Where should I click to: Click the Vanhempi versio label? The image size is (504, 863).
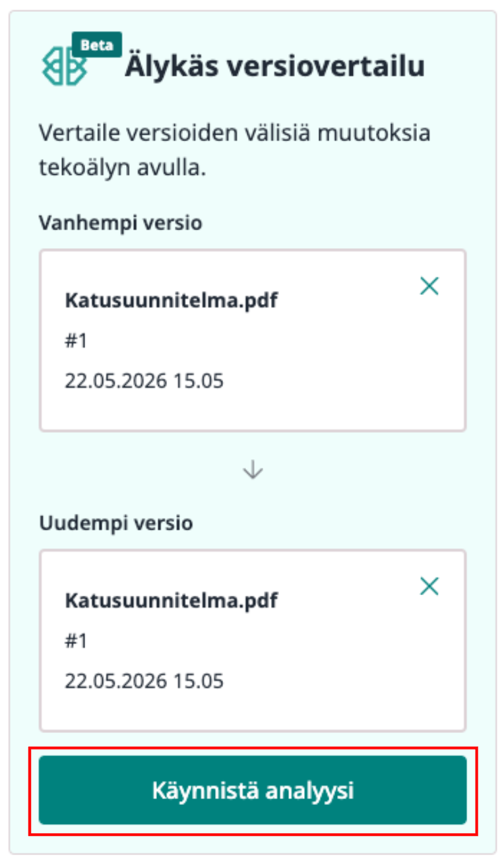[120, 223]
